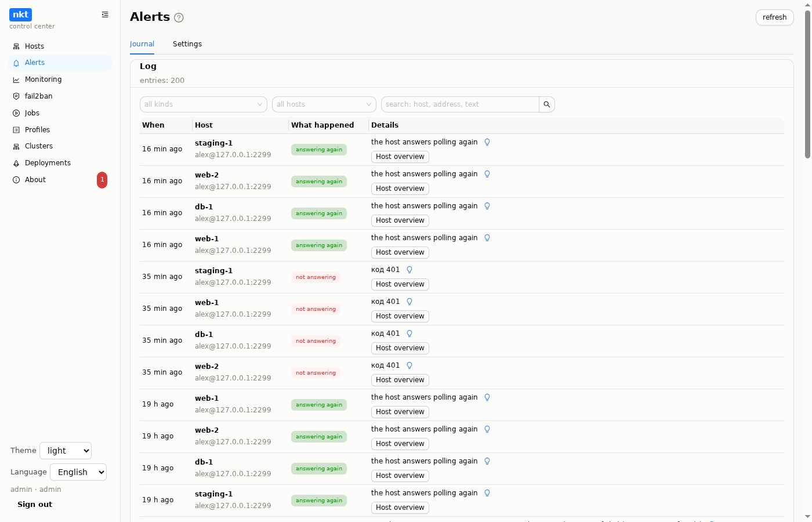
Task: Click Sign out
Action: (x=35, y=505)
